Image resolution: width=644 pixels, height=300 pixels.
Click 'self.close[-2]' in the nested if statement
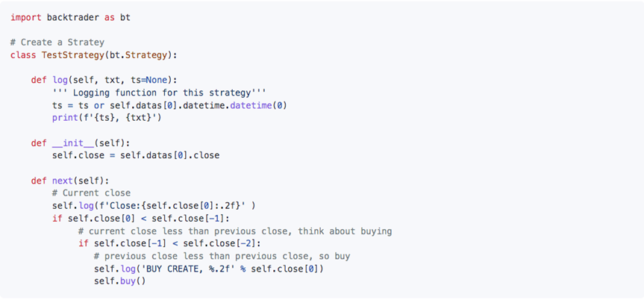(x=219, y=244)
